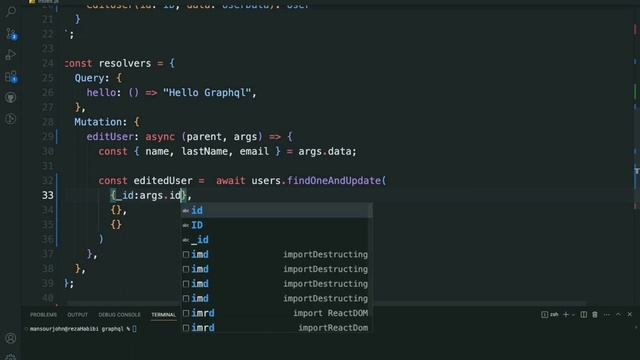Viewport: 640px width, 360px height.
Task: Select the TERMINAL tab
Action: tap(163, 315)
